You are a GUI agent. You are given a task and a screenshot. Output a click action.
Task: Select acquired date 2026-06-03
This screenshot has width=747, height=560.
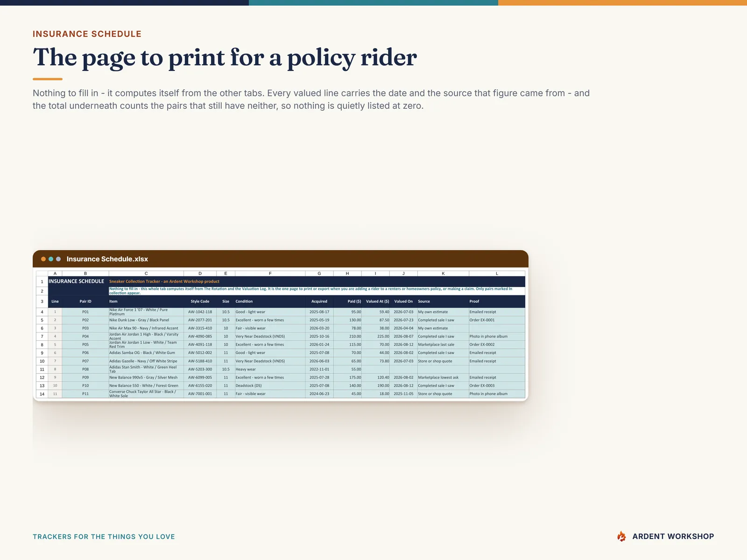pos(319,361)
